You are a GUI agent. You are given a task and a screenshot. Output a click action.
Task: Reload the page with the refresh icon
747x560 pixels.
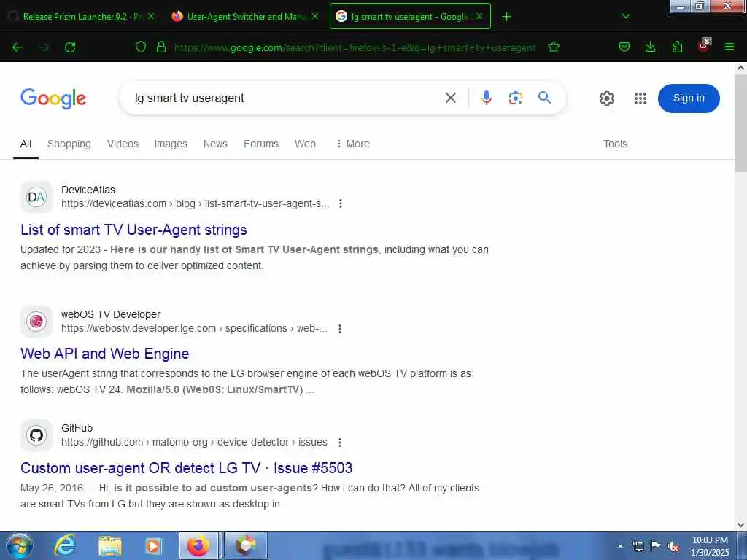pyautogui.click(x=70, y=47)
